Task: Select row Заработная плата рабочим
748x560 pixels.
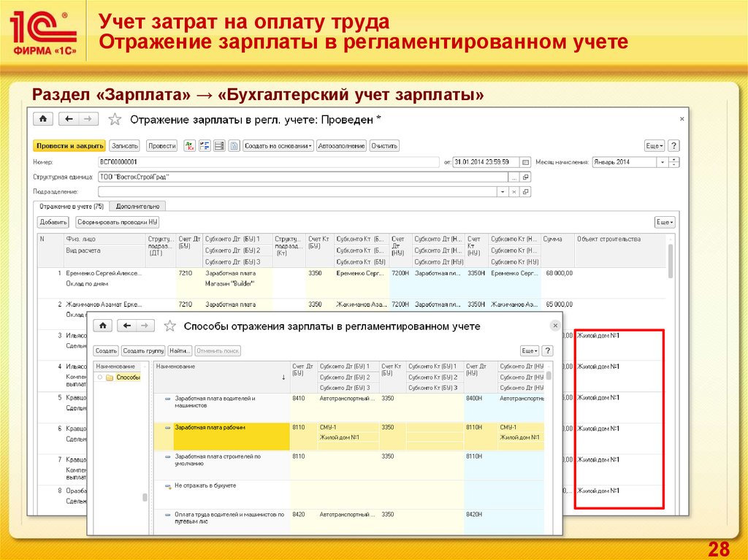Action: [x=348, y=437]
